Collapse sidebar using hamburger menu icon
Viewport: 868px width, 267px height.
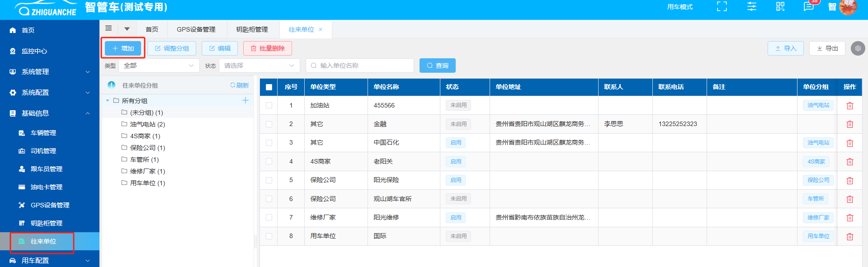108,28
